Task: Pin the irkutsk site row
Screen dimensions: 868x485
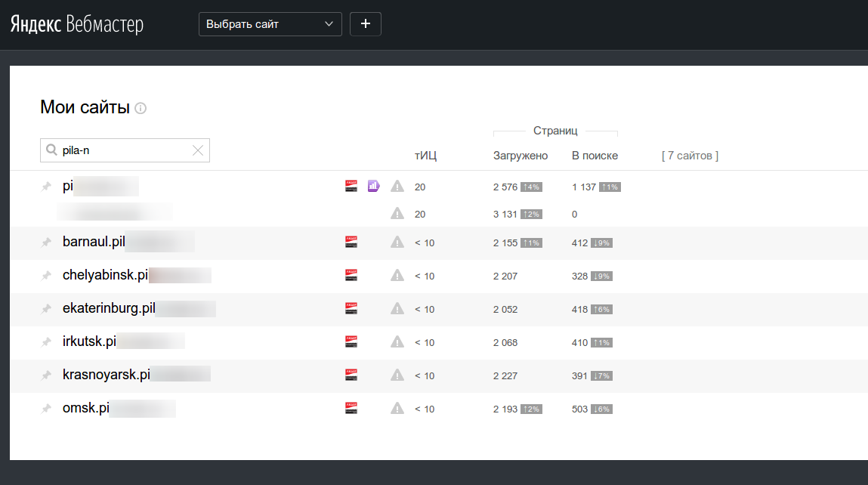Action: (x=46, y=342)
